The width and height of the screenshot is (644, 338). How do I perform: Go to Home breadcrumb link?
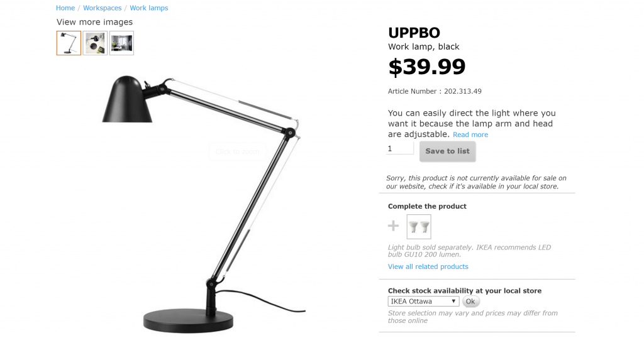click(x=65, y=8)
